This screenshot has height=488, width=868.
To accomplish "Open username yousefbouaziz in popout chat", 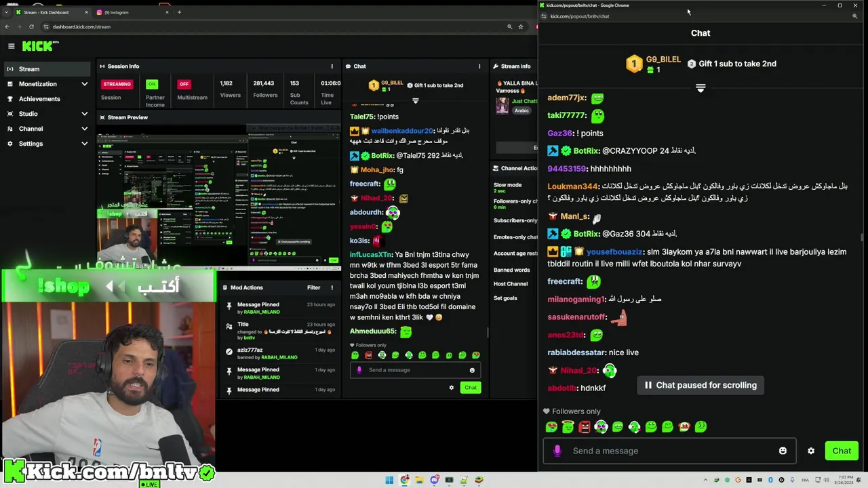I will (x=614, y=251).
